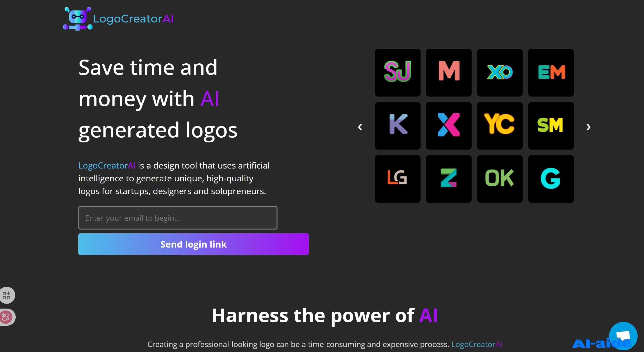Screen dimensions: 644x352
Task: Select the LG sample logo tile
Action: click(398, 179)
